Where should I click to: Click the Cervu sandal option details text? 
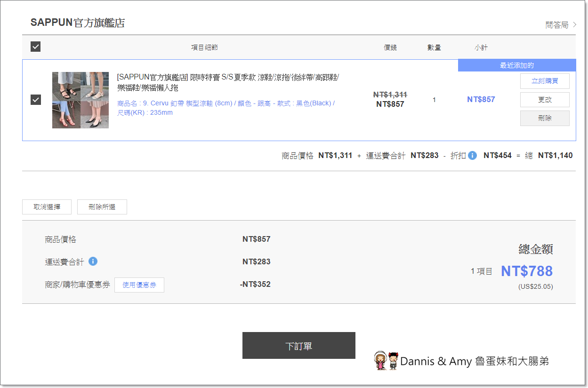click(226, 108)
